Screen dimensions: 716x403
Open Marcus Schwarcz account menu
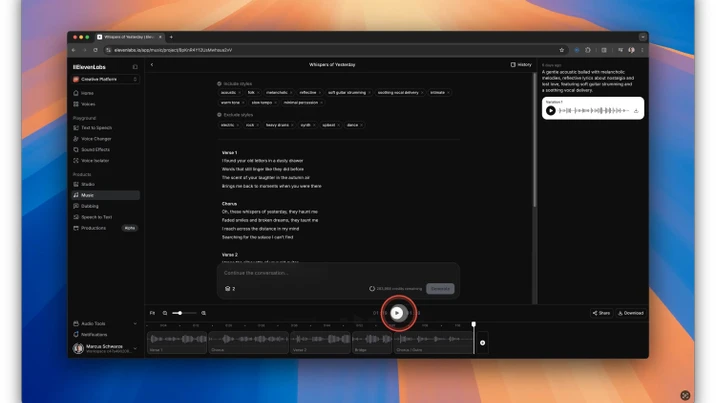[105, 349]
